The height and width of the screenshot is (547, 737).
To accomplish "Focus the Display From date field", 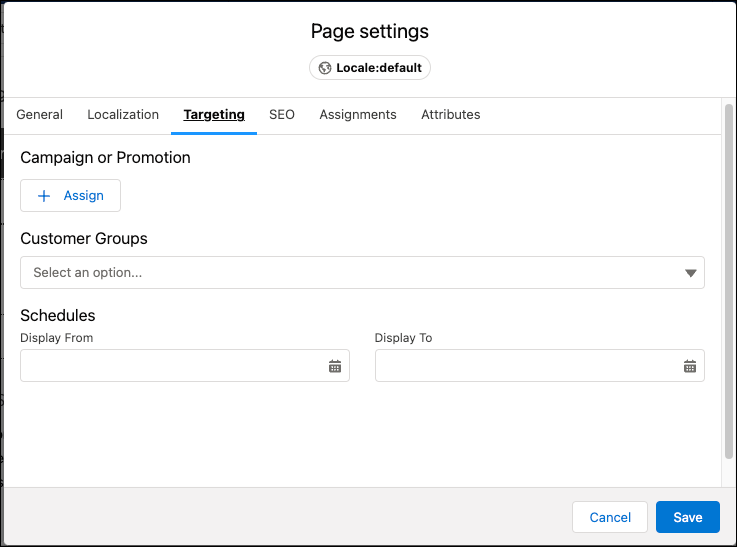I will (x=185, y=366).
